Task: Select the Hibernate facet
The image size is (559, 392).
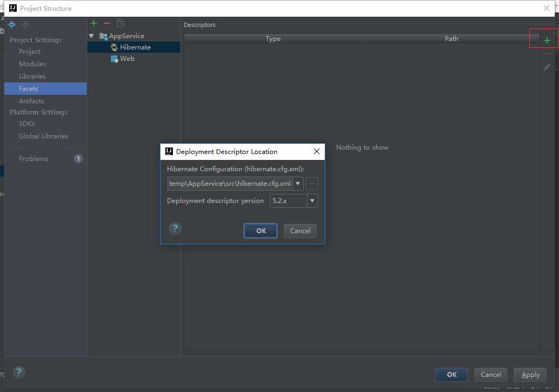Action: tap(134, 47)
